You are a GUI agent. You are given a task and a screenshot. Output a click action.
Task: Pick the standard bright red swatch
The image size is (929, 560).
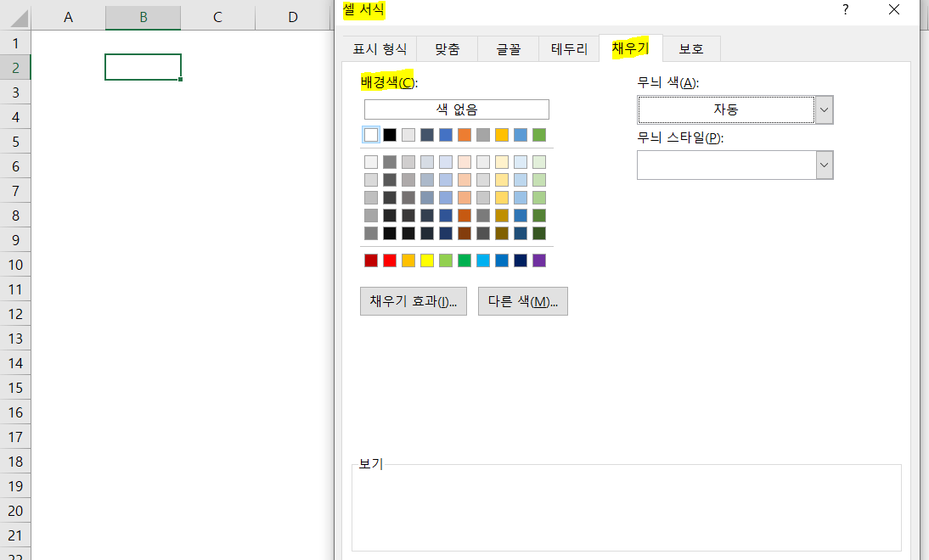point(390,260)
